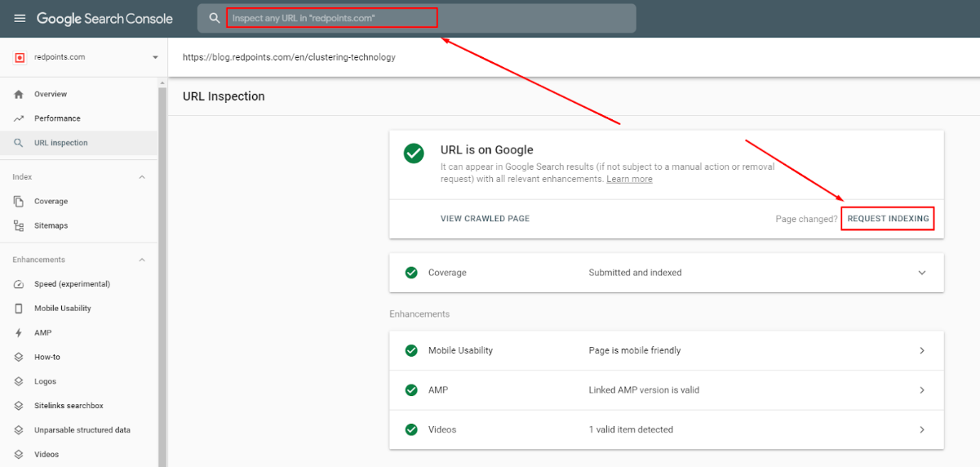The height and width of the screenshot is (467, 980).
Task: Click the 'URL Inspection' page heading
Action: point(224,96)
